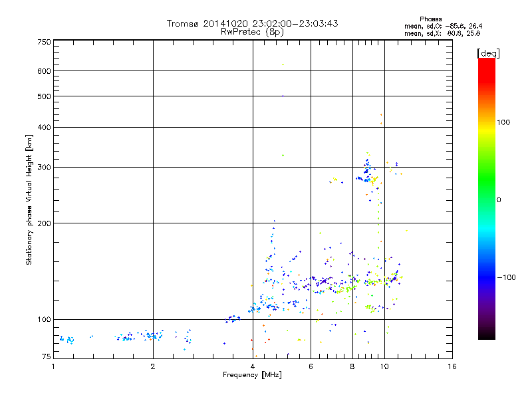
Task: Click the y-axis label '600'
Action: (44, 71)
